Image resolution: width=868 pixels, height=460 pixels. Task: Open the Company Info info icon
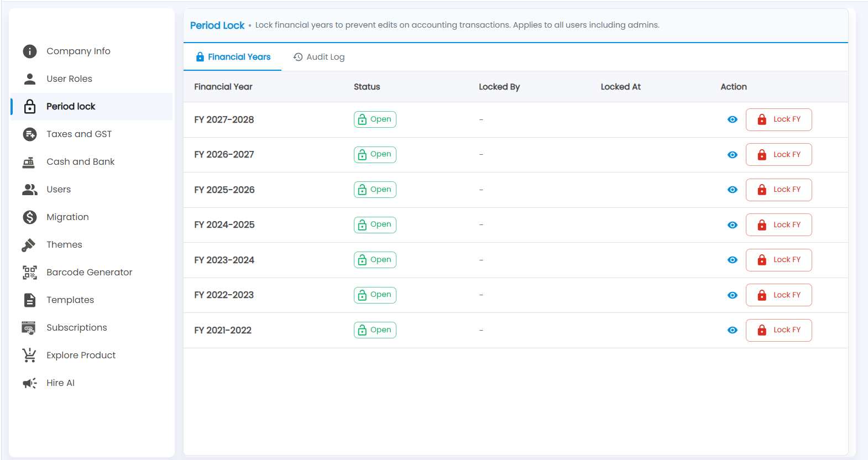point(30,51)
